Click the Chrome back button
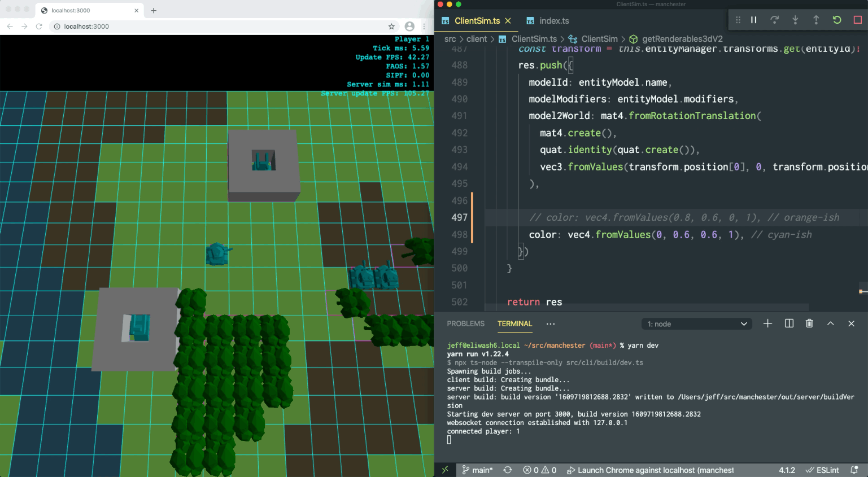The width and height of the screenshot is (868, 477). pos(10,27)
